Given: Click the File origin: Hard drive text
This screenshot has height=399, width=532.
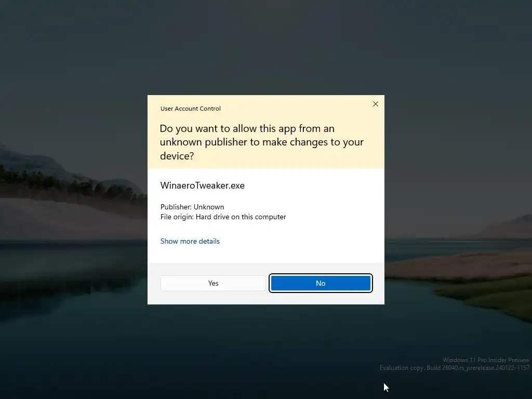Looking at the screenshot, I should click(x=223, y=217).
